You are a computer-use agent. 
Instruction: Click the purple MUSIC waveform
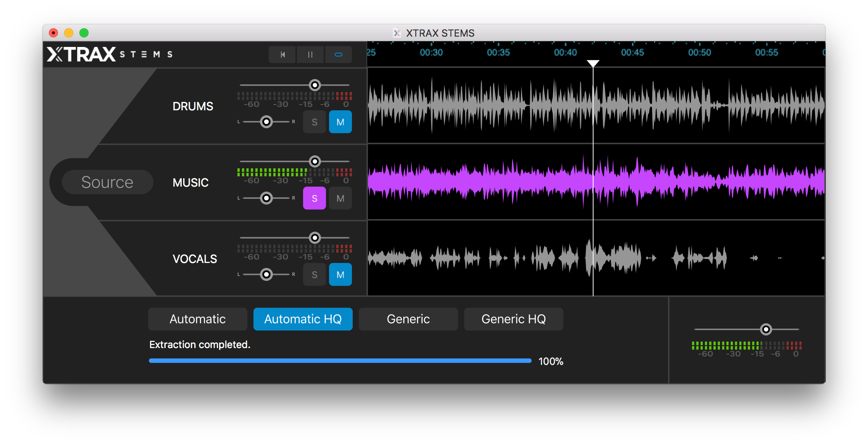point(596,182)
